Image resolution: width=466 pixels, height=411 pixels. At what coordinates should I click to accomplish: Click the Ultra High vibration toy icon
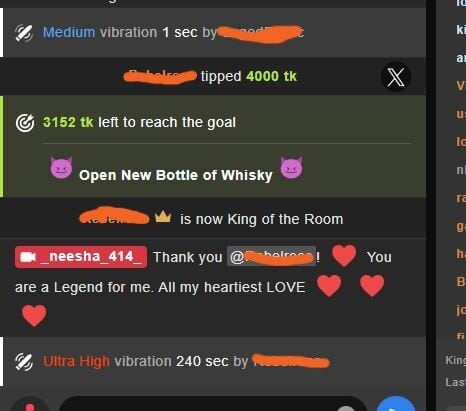[24, 362]
